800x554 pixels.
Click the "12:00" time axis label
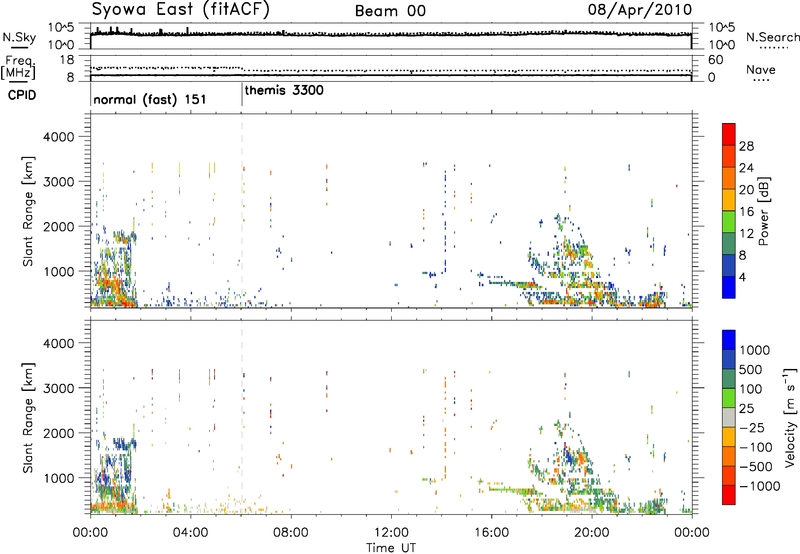pyautogui.click(x=391, y=533)
